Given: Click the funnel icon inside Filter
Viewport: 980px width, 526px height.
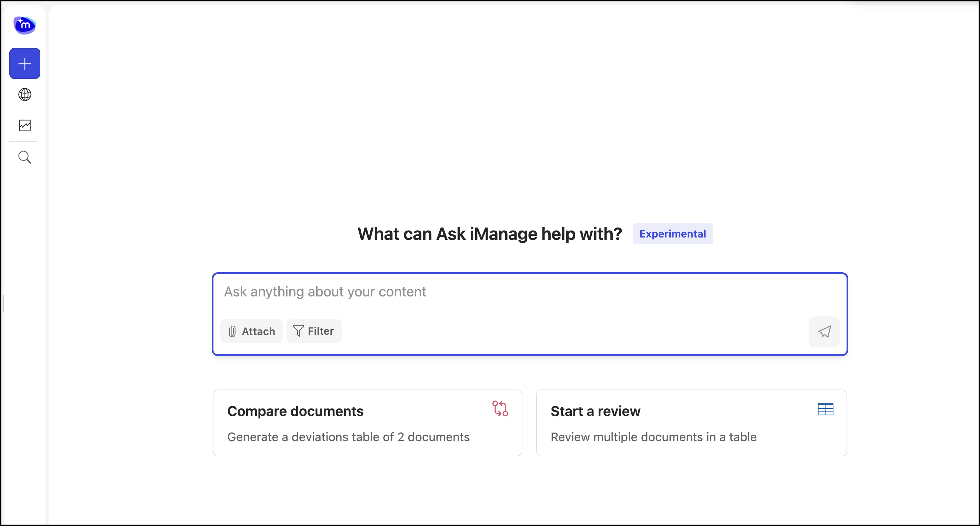Looking at the screenshot, I should [298, 331].
